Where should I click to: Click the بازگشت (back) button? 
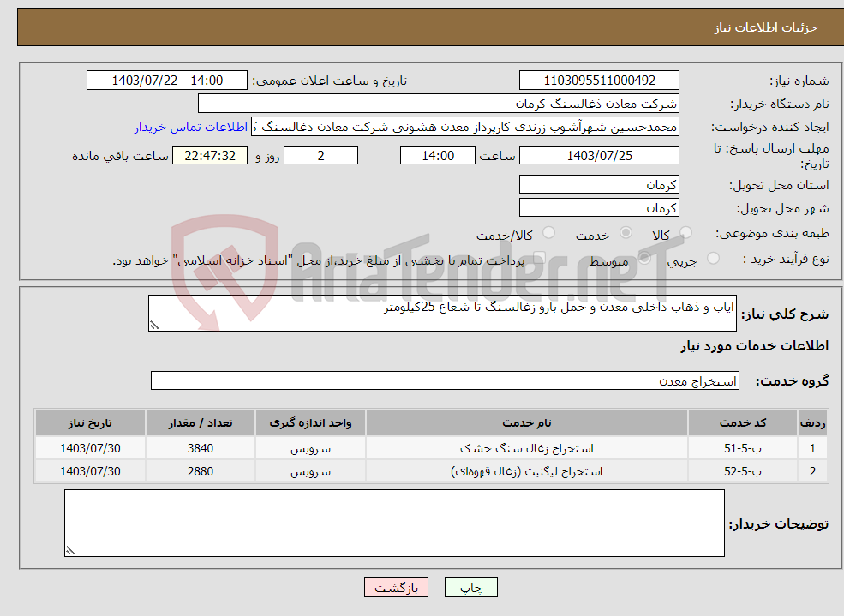coord(396,588)
